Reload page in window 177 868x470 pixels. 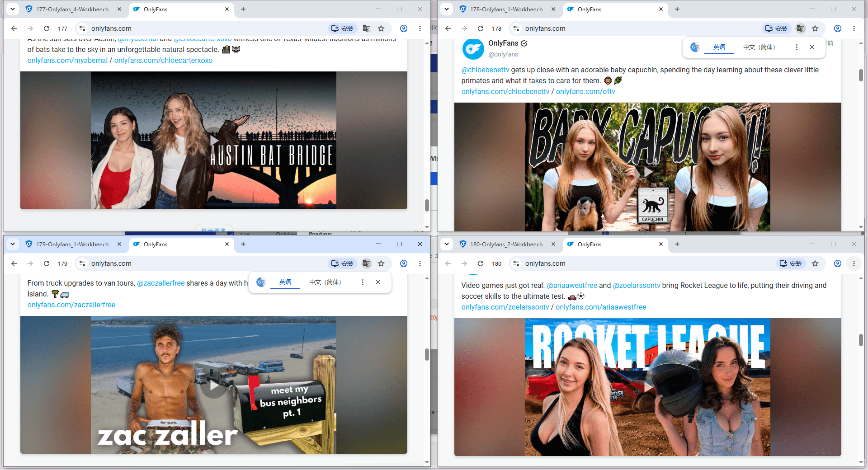coord(47,28)
